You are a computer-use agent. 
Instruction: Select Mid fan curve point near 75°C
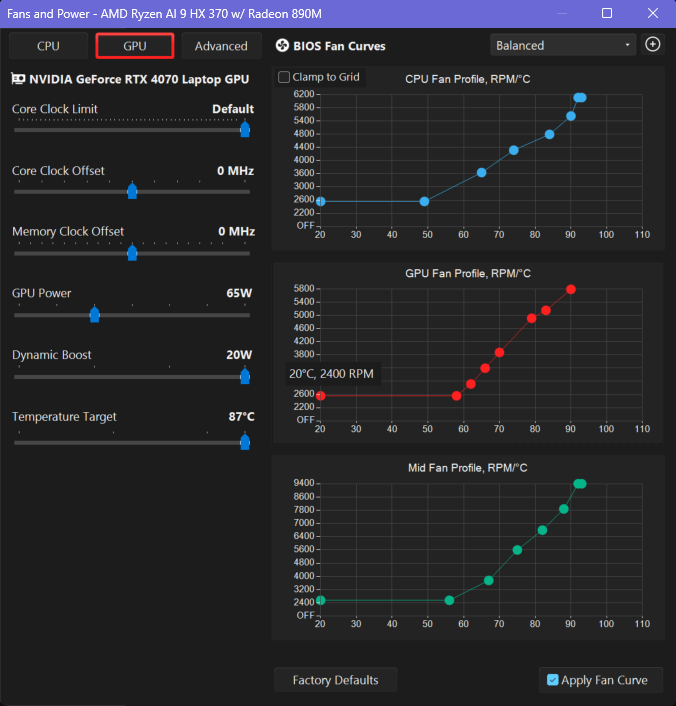pyautogui.click(x=517, y=550)
